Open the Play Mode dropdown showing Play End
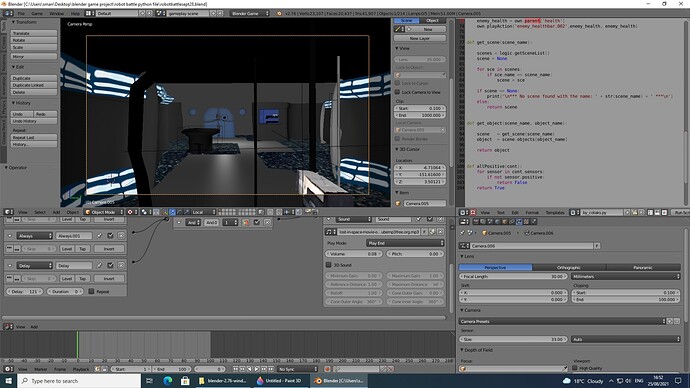The height and width of the screenshot is (388, 690). [405, 243]
